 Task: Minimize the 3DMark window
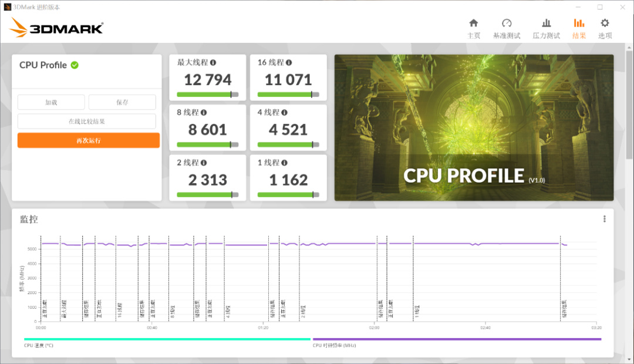coord(578,7)
